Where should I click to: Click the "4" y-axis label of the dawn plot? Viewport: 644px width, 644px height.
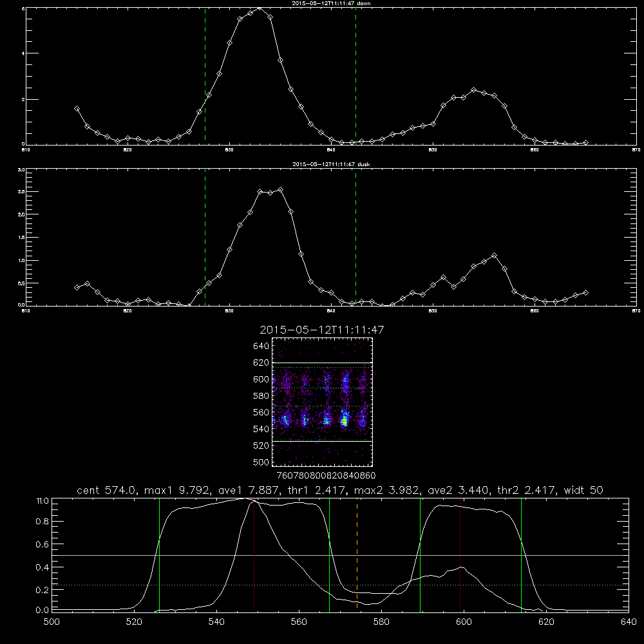23,53
